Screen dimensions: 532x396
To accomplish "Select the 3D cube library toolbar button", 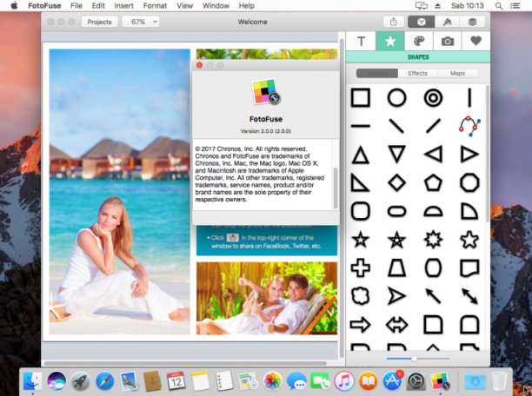I will pos(421,22).
